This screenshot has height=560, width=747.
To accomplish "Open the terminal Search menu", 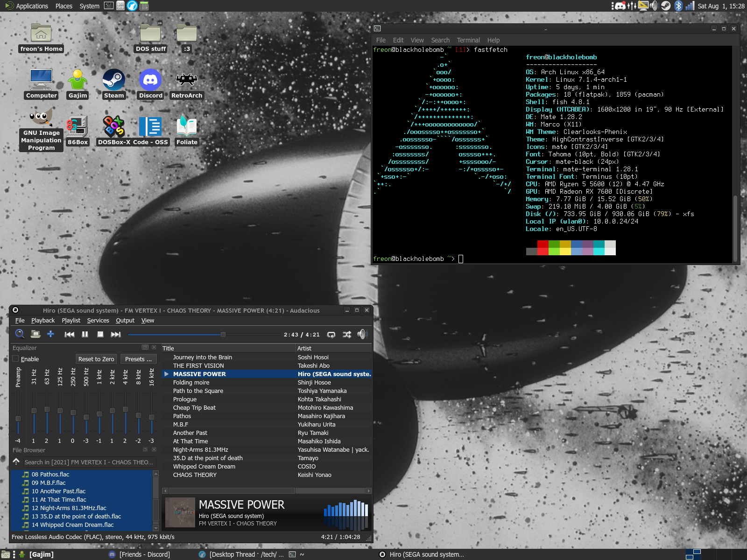I will [x=440, y=40].
